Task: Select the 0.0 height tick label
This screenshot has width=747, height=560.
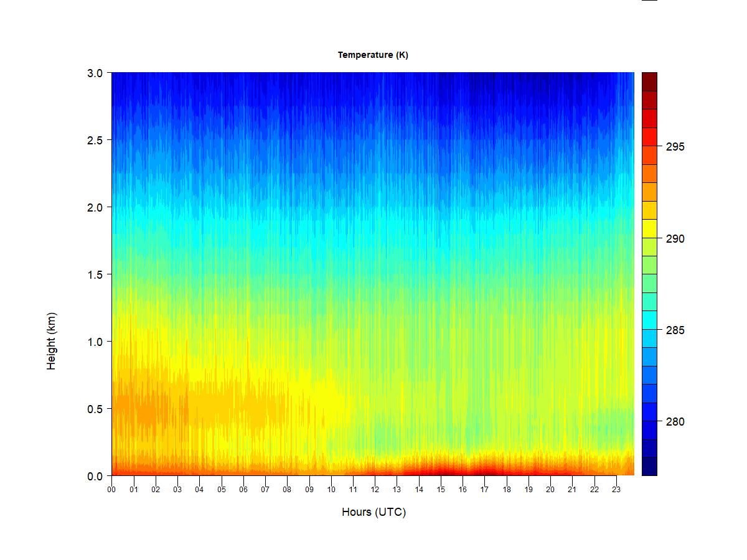Action: (x=95, y=476)
